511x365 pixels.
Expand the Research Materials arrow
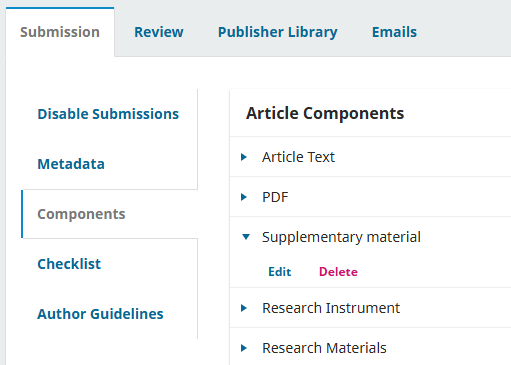tap(244, 348)
